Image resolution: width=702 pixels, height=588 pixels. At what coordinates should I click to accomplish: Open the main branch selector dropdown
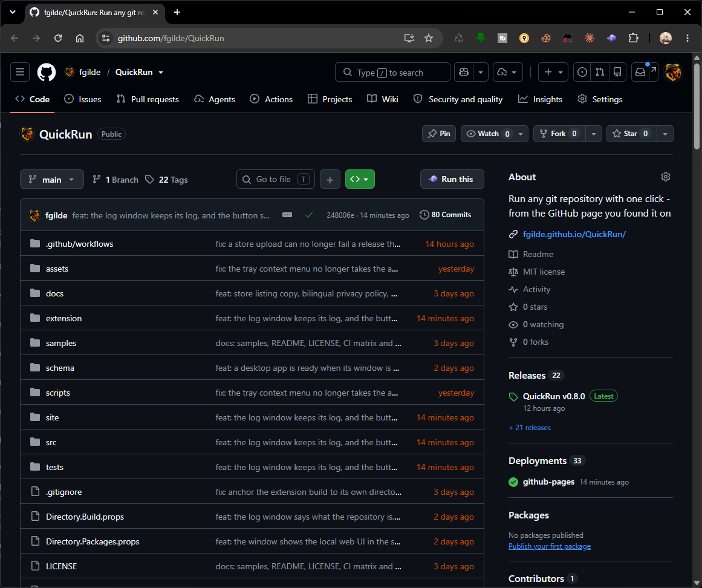click(52, 180)
